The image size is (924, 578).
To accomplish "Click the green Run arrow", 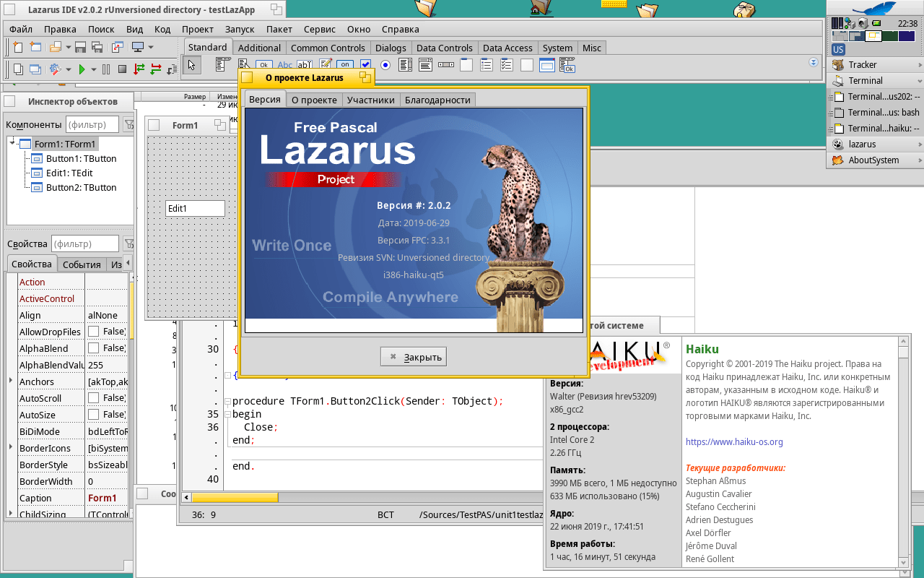I will coord(82,69).
